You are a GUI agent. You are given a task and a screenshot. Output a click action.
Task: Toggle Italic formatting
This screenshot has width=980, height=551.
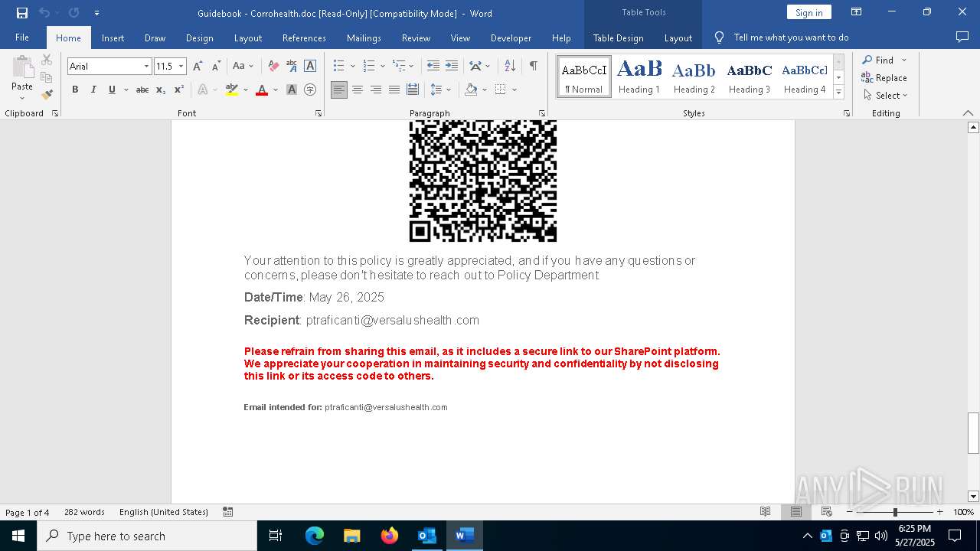click(x=93, y=90)
